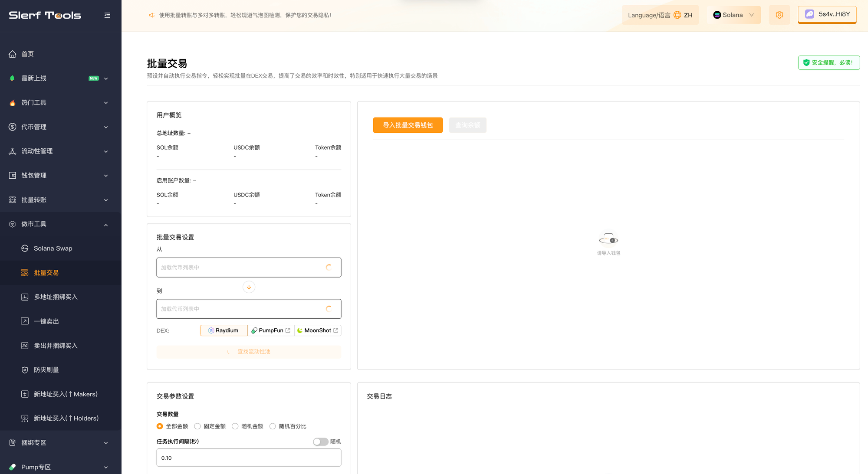The width and height of the screenshot is (868, 474).
Task: Open PumpFun external link icon
Action: (288, 330)
